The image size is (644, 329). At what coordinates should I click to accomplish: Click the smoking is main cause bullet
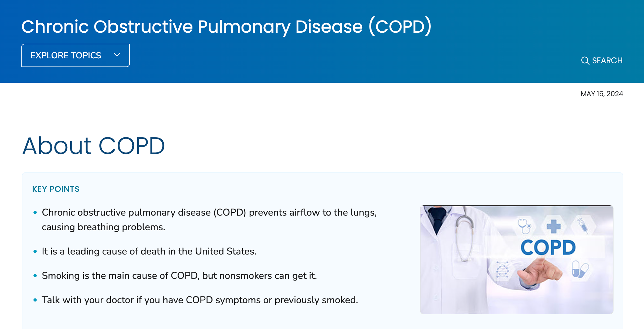tap(179, 276)
